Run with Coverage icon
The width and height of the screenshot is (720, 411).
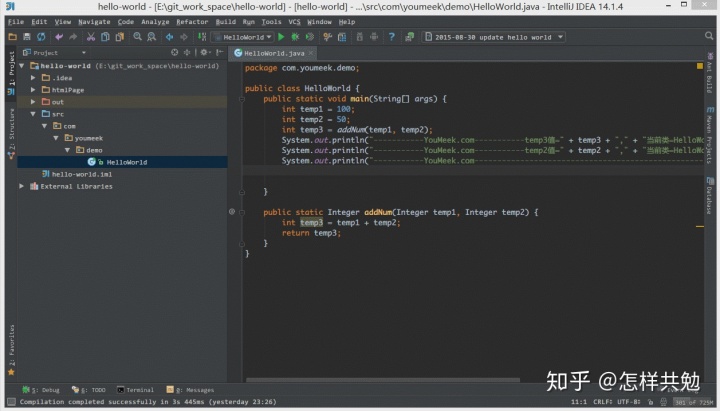point(310,37)
